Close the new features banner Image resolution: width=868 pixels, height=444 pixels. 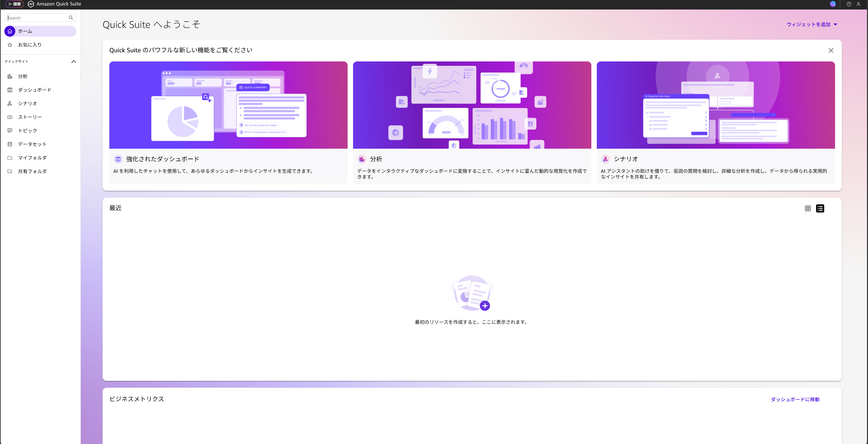(x=831, y=51)
